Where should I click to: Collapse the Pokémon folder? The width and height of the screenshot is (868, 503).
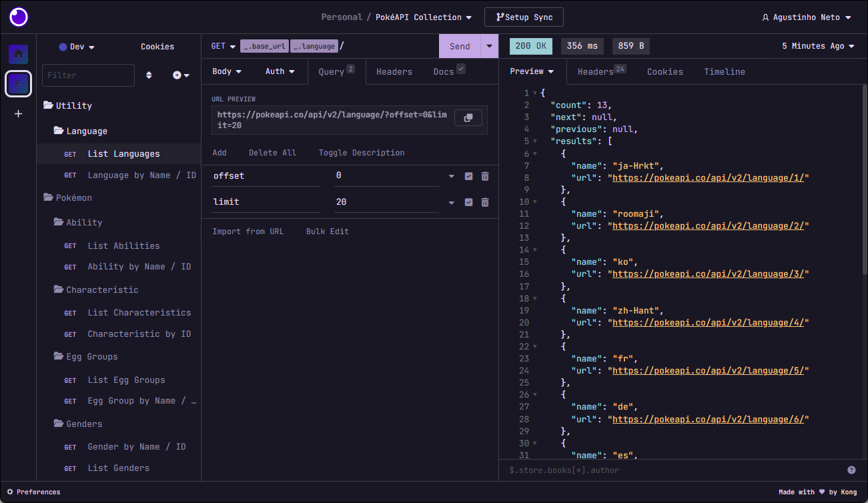point(67,197)
